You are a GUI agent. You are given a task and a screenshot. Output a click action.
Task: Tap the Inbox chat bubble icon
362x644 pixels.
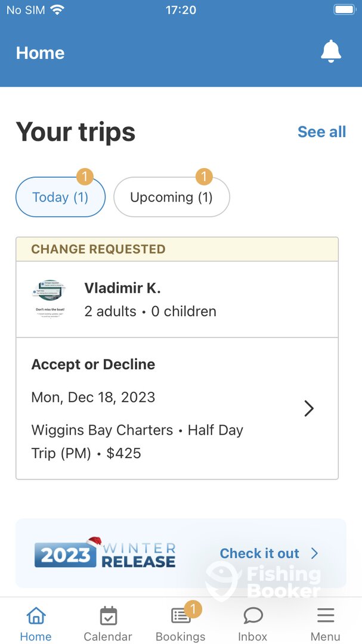(x=253, y=616)
